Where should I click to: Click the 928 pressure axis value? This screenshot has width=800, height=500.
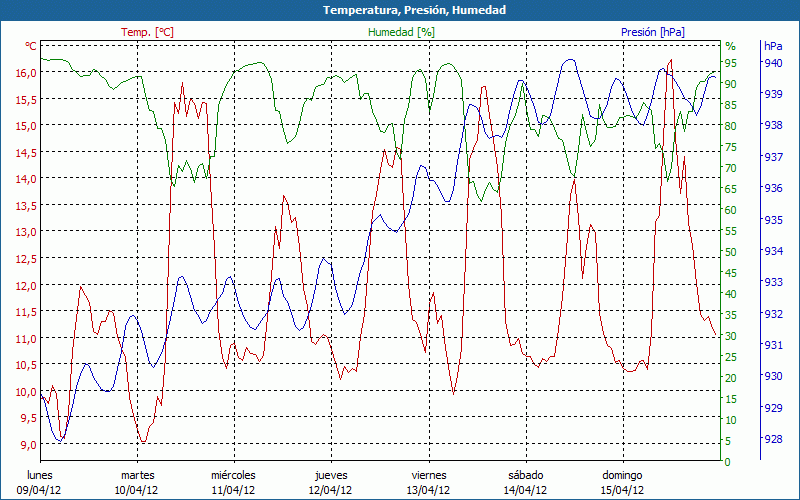[x=773, y=439]
